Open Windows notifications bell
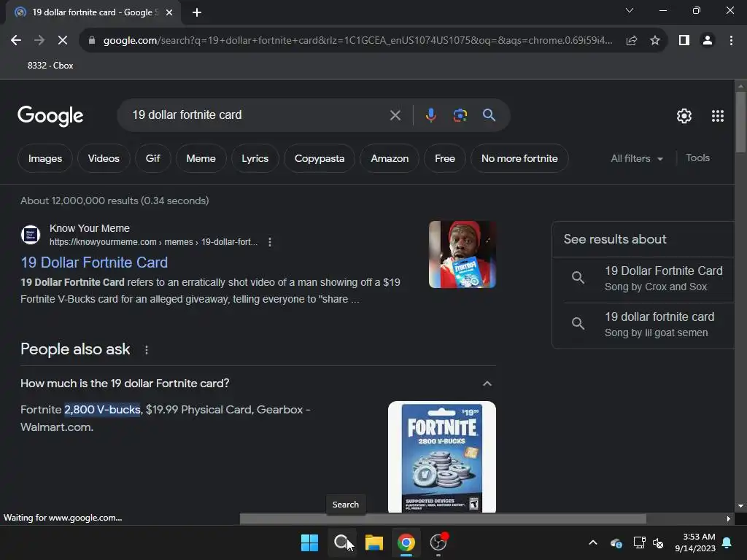 pos(727,542)
